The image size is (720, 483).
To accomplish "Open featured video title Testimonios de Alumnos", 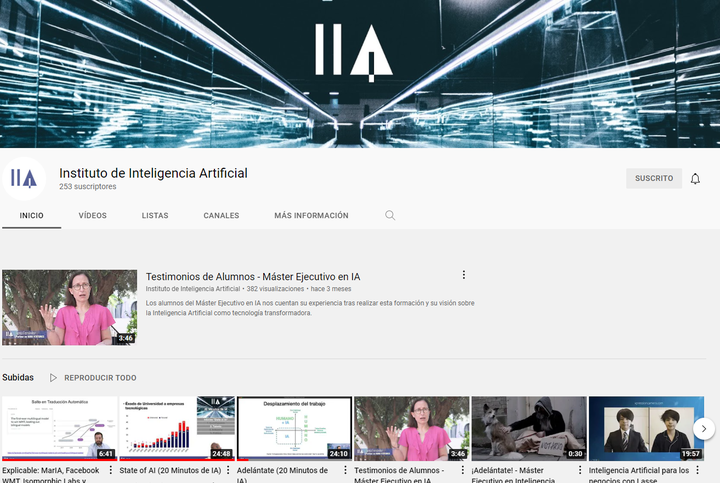I will pyautogui.click(x=253, y=277).
